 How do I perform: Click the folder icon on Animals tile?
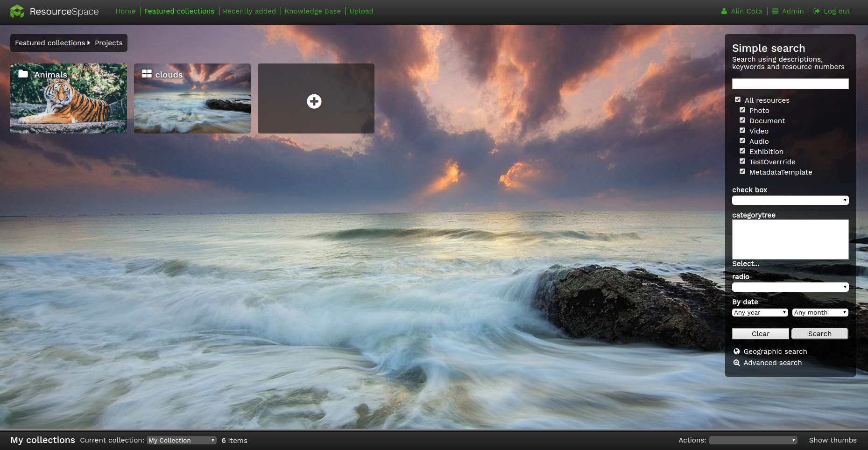[23, 74]
